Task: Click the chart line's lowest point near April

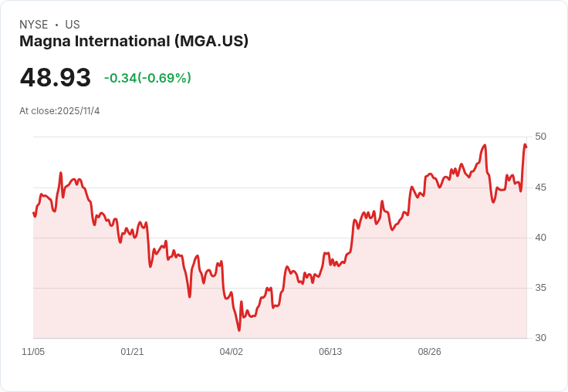Action: point(239,330)
